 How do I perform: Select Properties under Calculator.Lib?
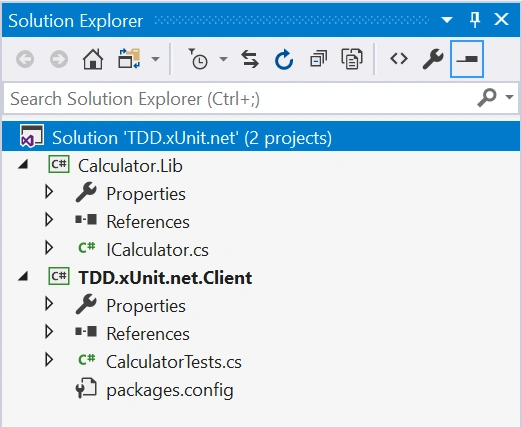pos(146,194)
